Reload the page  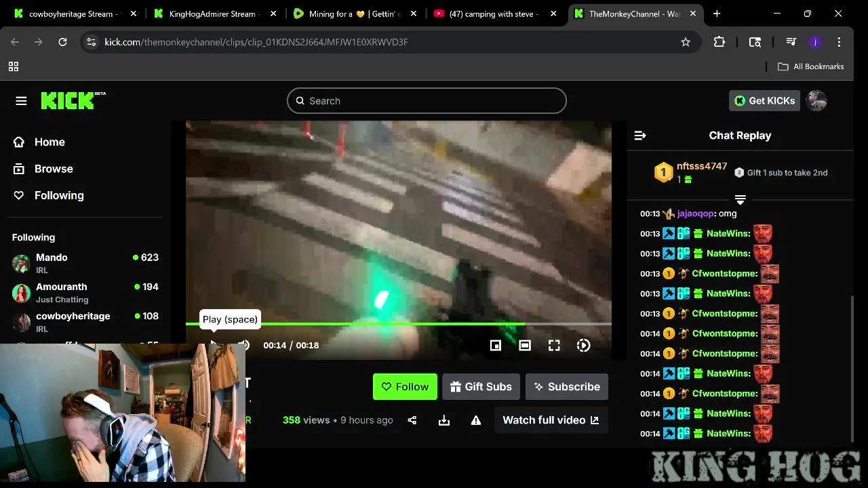point(62,42)
